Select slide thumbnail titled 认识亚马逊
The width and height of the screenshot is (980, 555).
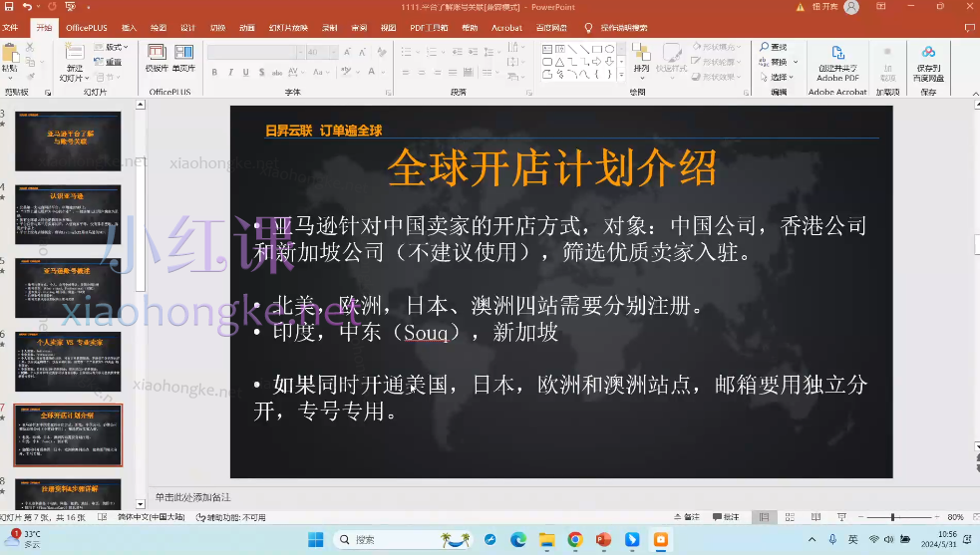pos(68,214)
